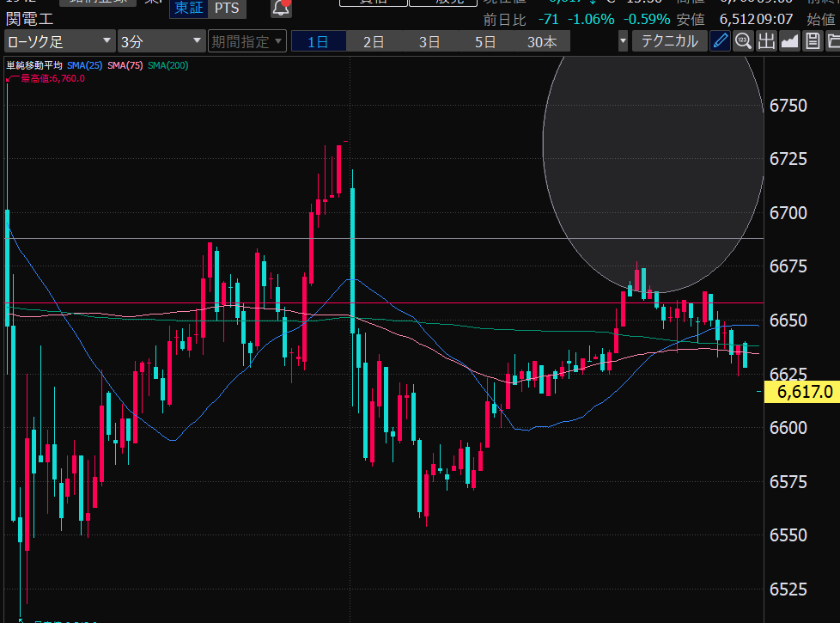Select the 5日 range tab
Screen dimensions: 840x623
pos(485,41)
